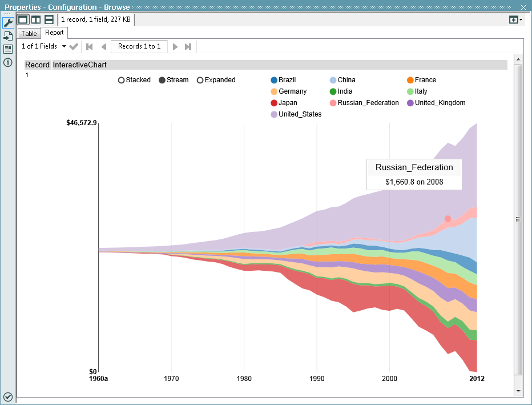Screen dimensions: 532x405
Task: Open the new window dropdown at top right
Action: pyautogui.click(x=516, y=19)
